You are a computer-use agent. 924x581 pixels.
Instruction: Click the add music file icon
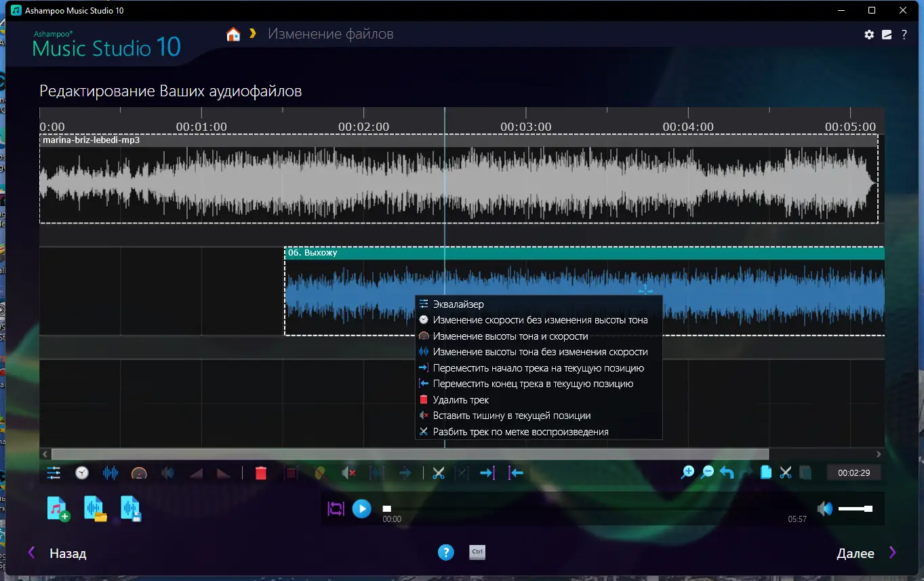(x=58, y=508)
